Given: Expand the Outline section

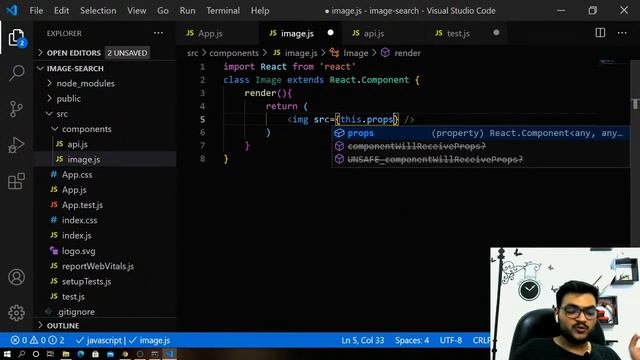Looking at the screenshot, I should [x=105, y=325].
